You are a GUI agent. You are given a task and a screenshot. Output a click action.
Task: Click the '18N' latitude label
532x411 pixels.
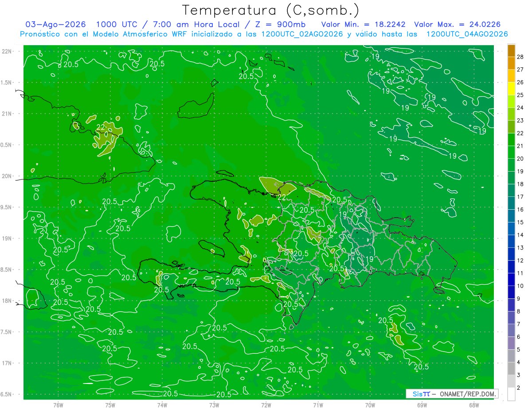click(6, 301)
